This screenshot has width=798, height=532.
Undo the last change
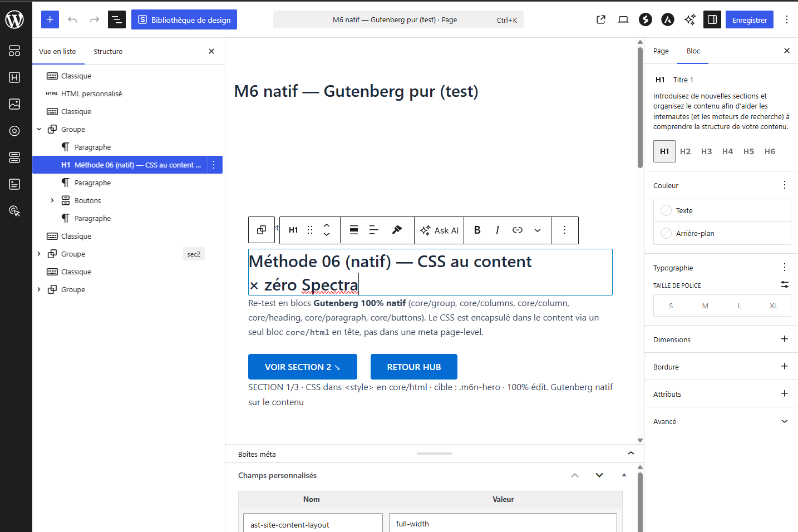pyautogui.click(x=72, y=19)
